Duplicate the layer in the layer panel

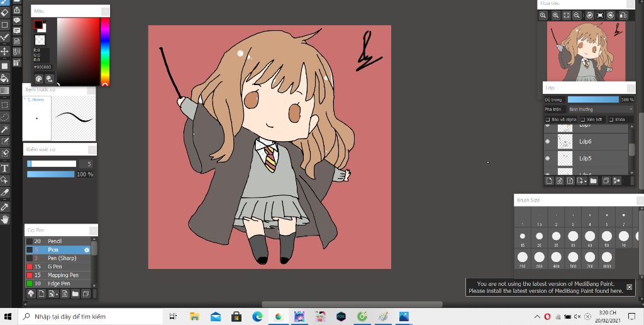coord(606,181)
